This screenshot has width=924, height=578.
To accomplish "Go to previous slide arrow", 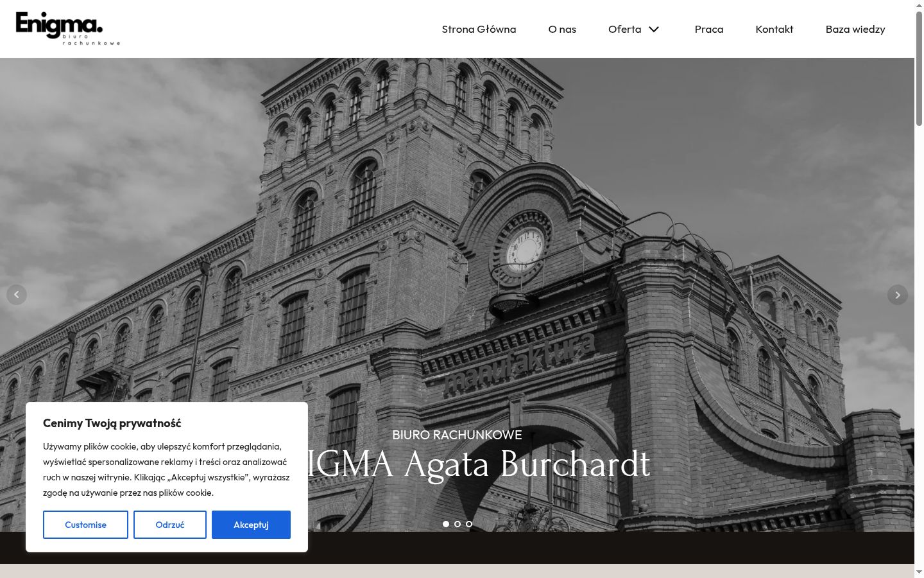I will tap(17, 295).
